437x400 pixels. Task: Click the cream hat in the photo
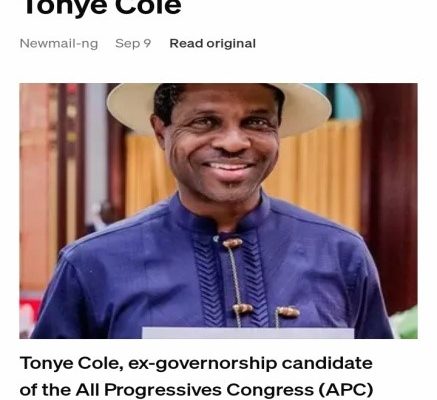click(x=218, y=108)
